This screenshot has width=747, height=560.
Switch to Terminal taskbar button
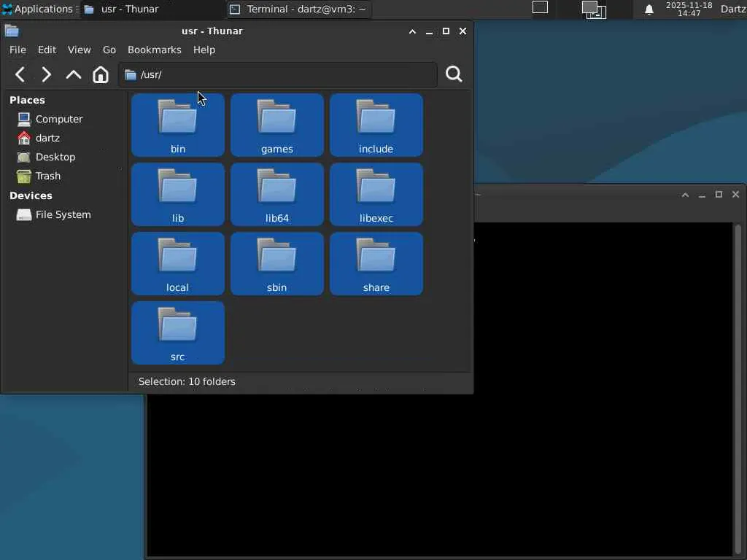point(298,9)
